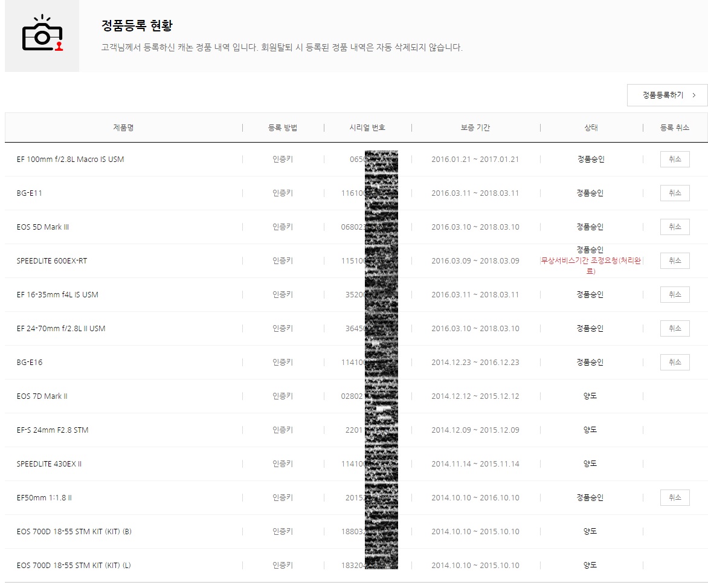Click the SPEEDLITE 430EX II product name
This screenshot has width=708, height=588.
[x=49, y=464]
